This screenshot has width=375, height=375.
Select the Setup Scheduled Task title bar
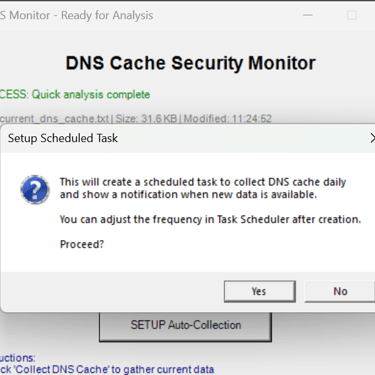188,138
